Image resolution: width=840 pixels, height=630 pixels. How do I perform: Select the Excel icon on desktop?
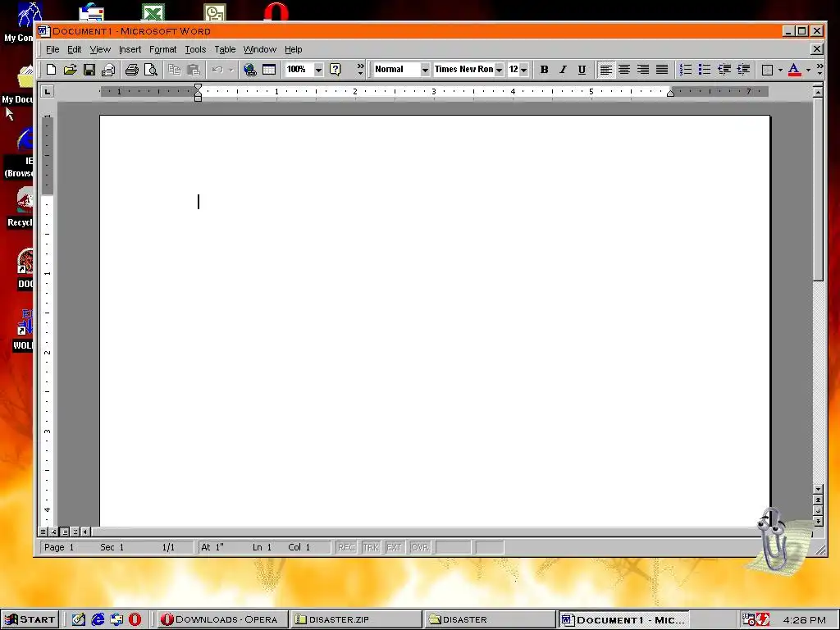[x=153, y=11]
